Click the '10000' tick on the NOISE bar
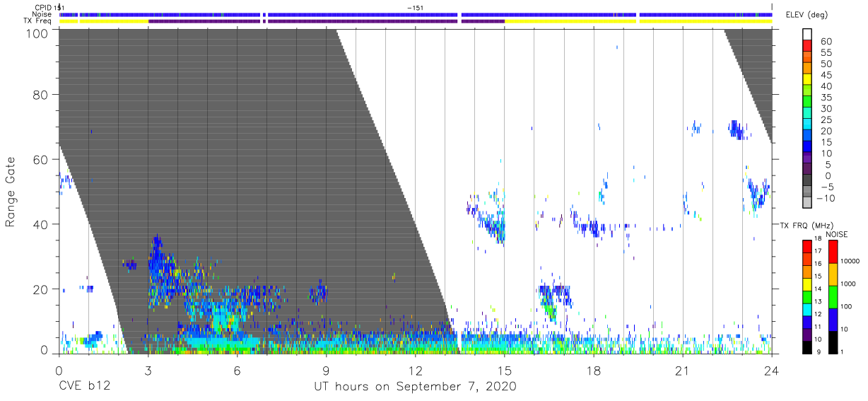The width and height of the screenshot is (868, 401). (850, 262)
